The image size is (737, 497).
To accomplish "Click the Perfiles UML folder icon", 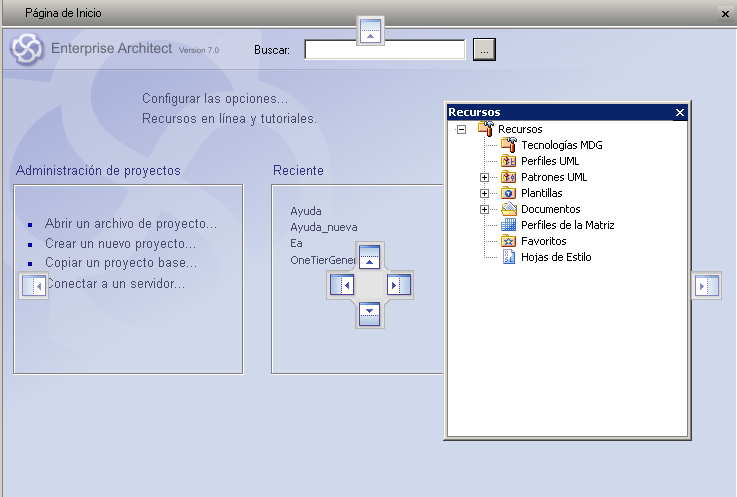I will coord(509,161).
